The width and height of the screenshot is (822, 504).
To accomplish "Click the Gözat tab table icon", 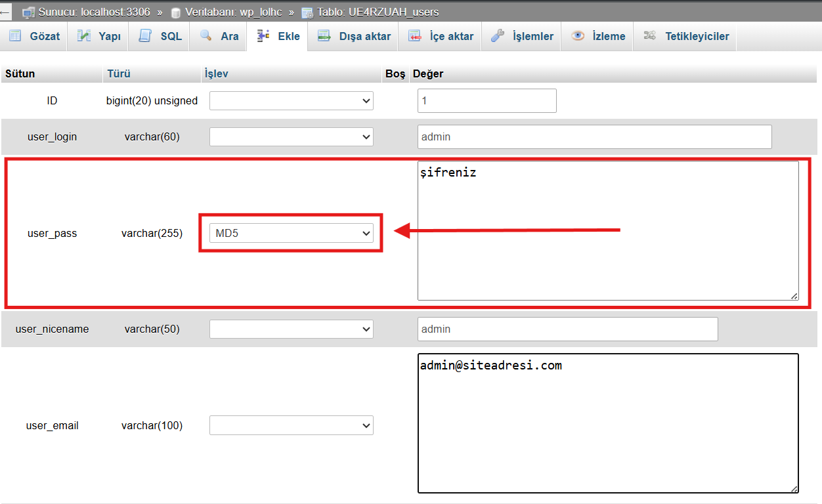I will coord(15,36).
